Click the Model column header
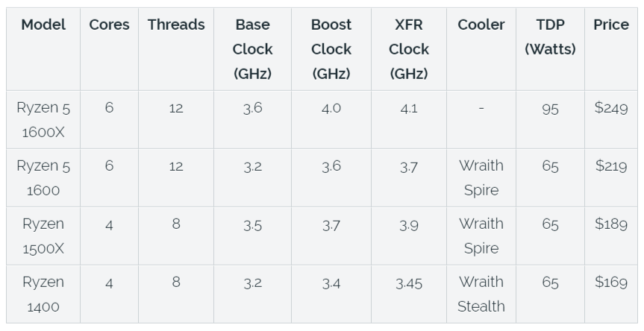Image resolution: width=644 pixels, height=331 pixels. [43, 25]
